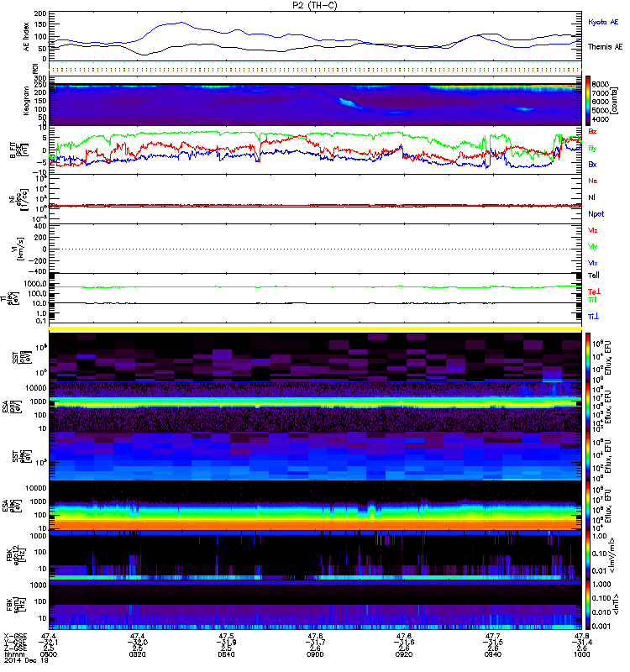The width and height of the screenshot is (630, 672).
Task: Click the FBK scm nT color bar
Action: 588,605
